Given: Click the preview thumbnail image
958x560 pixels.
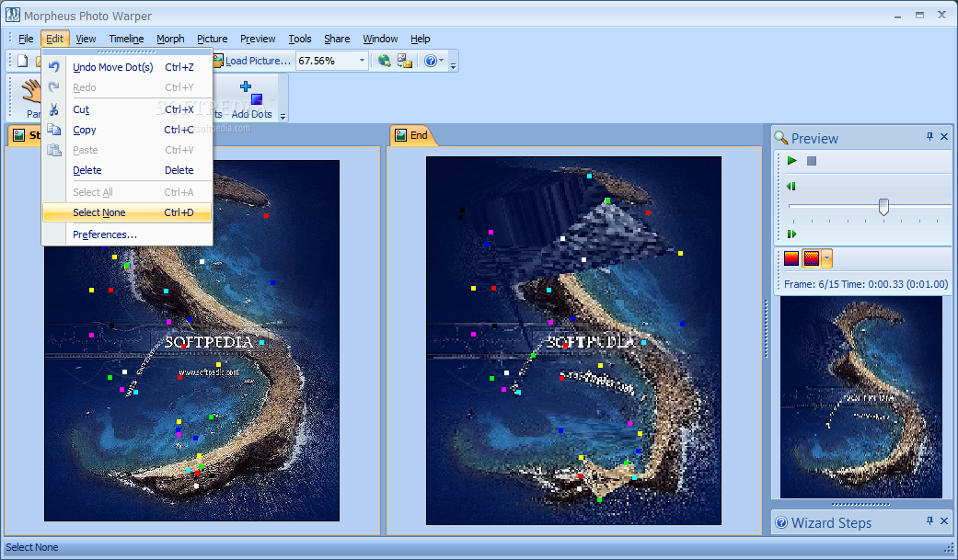Looking at the screenshot, I should click(x=860, y=397).
